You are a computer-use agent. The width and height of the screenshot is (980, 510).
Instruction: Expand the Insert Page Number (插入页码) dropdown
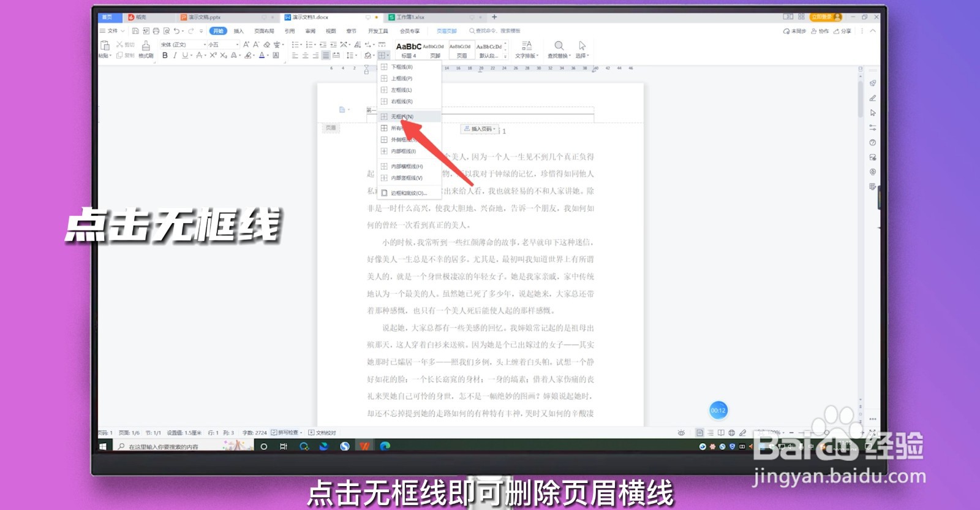(x=479, y=129)
